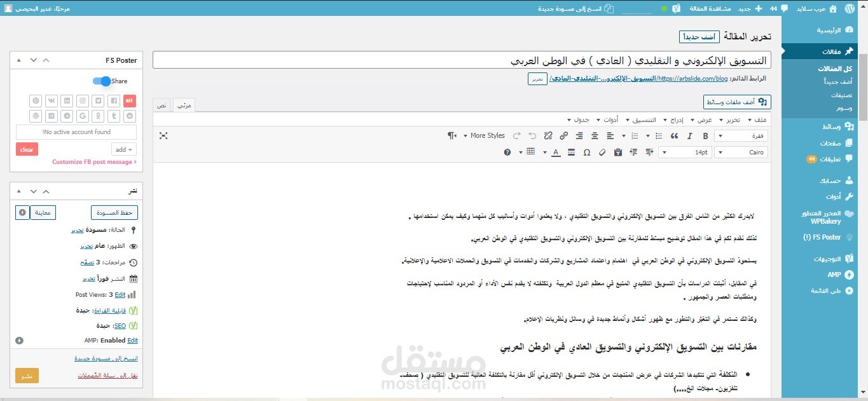The height and width of the screenshot is (401, 868).
Task: Insert a numbered list
Action: (635, 136)
